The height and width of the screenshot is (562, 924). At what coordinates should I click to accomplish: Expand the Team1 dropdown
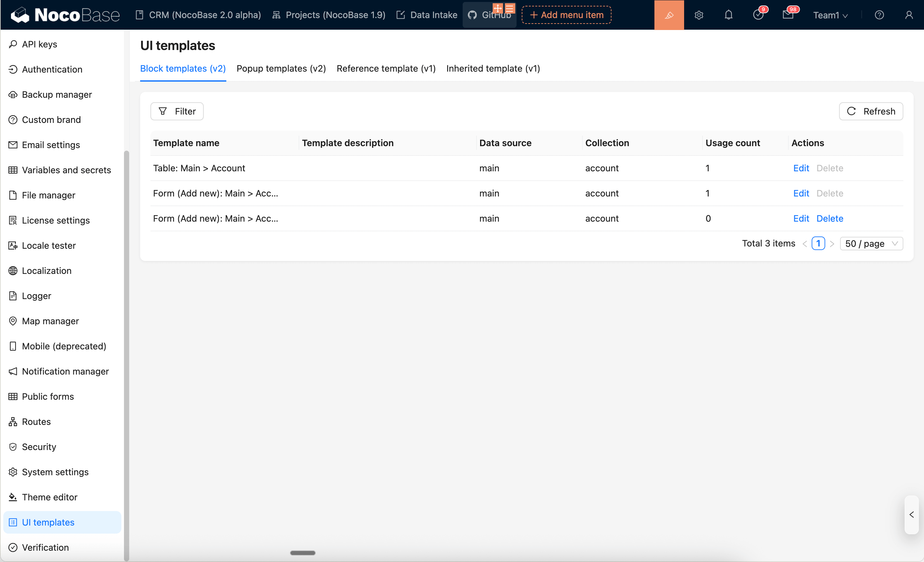tap(830, 15)
